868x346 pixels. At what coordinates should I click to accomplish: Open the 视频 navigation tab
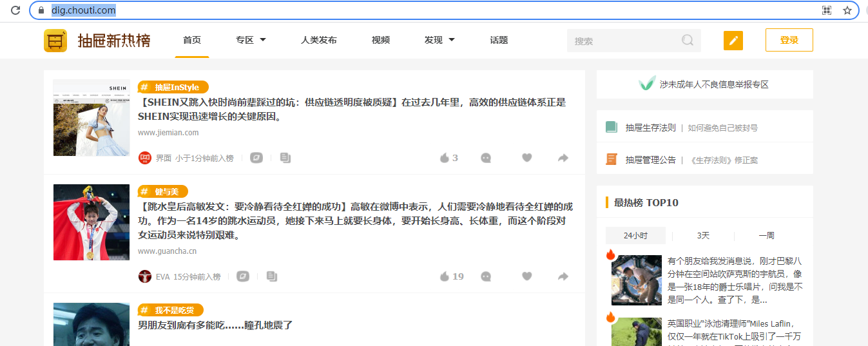380,40
